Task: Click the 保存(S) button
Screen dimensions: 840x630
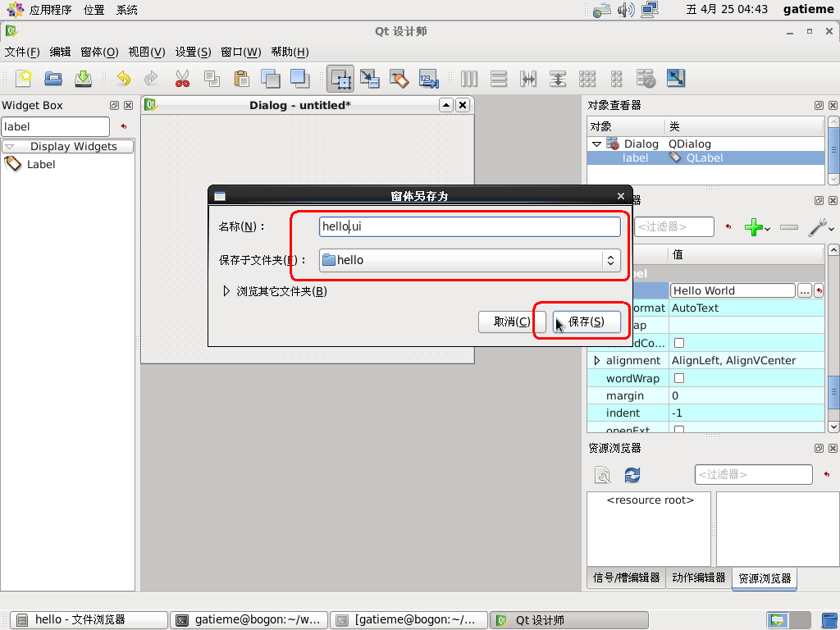Action: pyautogui.click(x=587, y=322)
